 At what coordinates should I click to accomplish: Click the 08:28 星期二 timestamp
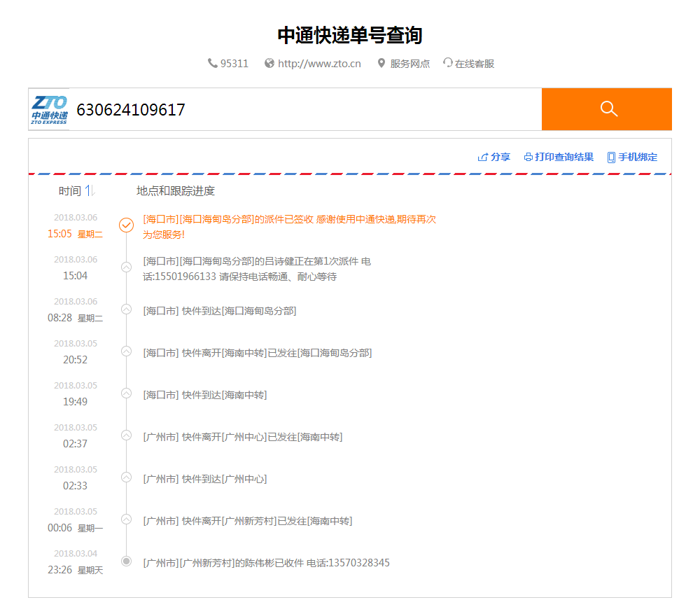tap(75, 318)
